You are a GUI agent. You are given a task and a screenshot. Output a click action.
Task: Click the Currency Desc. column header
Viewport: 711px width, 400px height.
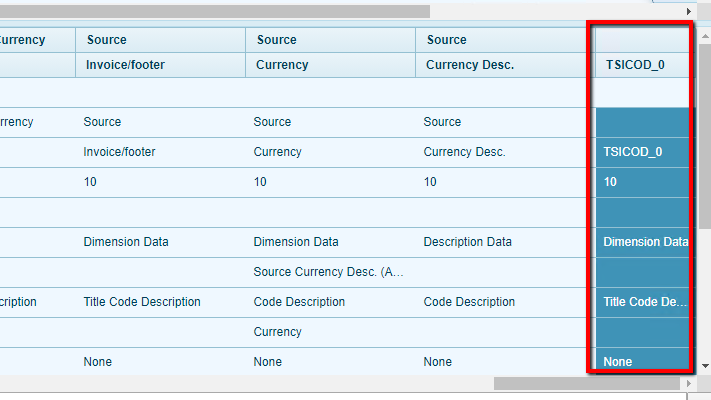click(469, 65)
